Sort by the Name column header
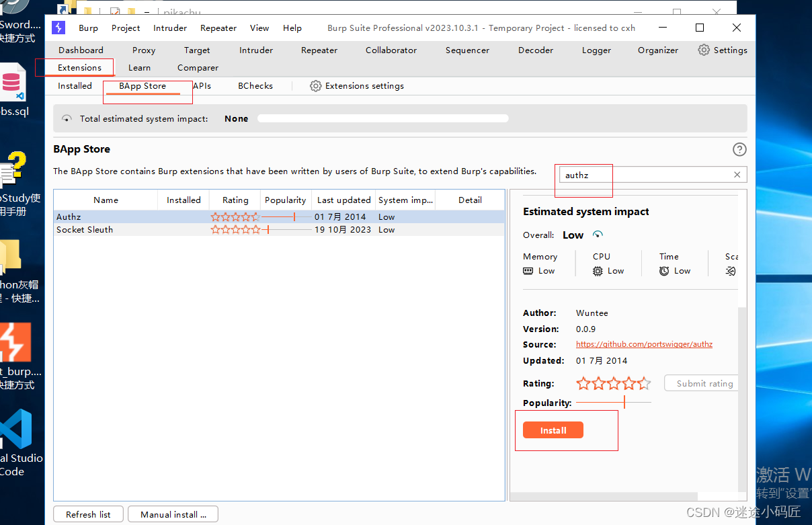Viewport: 812px width, 525px height. [106, 200]
